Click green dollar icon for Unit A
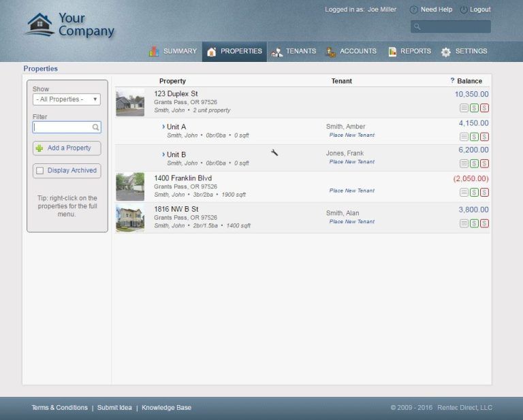The image size is (523, 420). point(474,137)
